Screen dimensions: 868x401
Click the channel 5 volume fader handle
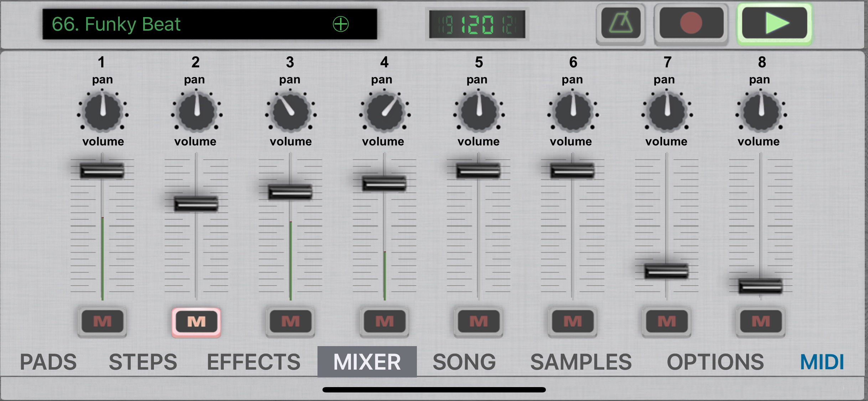(478, 170)
